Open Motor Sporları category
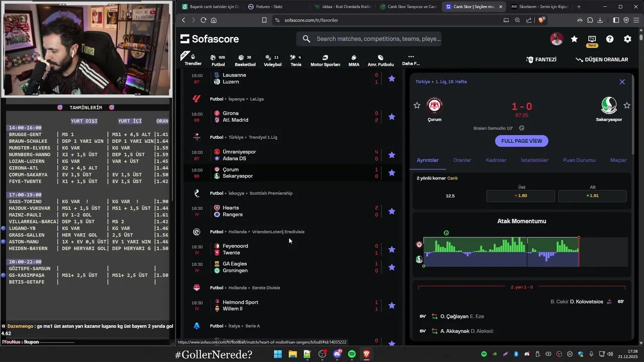Viewport: 644px width, 362px height. tap(325, 60)
